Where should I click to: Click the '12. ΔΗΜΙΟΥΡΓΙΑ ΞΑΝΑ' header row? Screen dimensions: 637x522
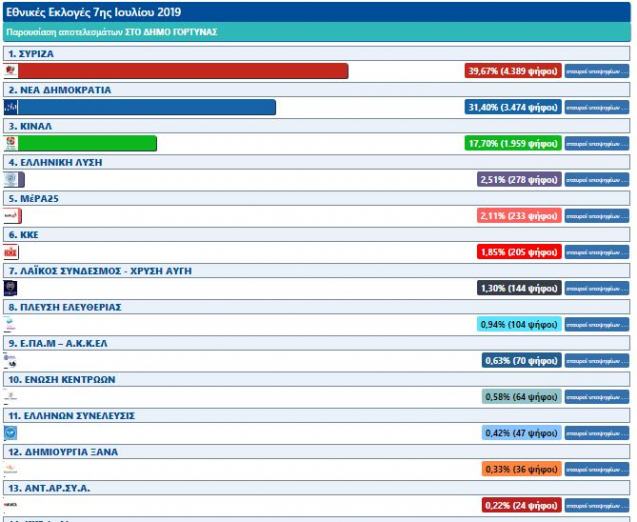tap(316, 452)
